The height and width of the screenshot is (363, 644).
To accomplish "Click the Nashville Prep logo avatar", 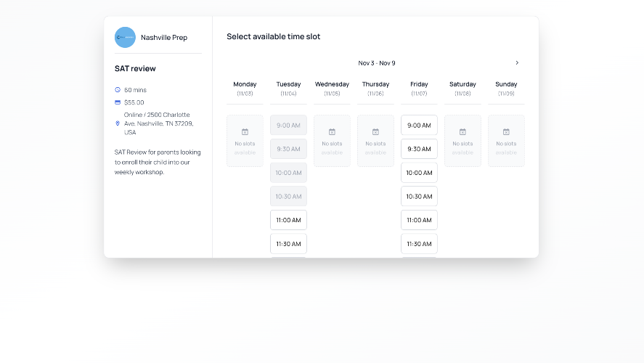I will [125, 37].
